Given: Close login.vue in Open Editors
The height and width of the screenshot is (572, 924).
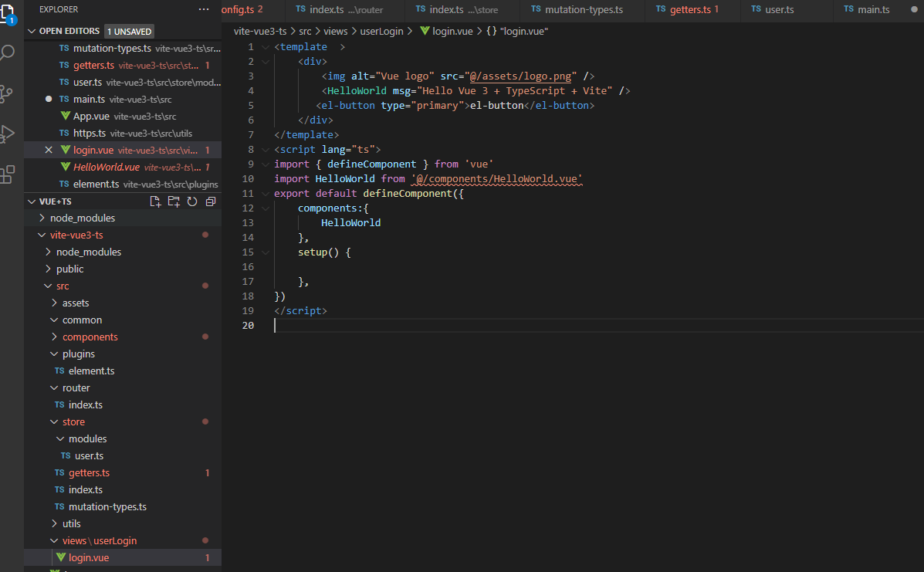Looking at the screenshot, I should [x=49, y=150].
